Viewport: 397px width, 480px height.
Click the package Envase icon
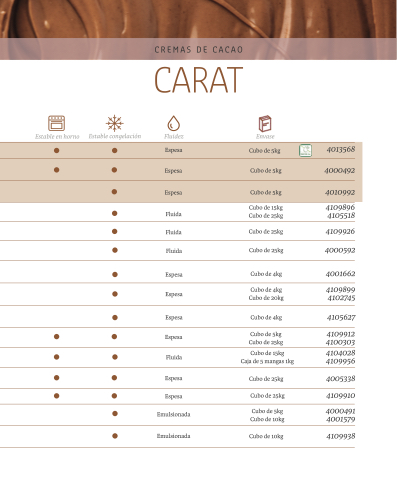tap(265, 124)
